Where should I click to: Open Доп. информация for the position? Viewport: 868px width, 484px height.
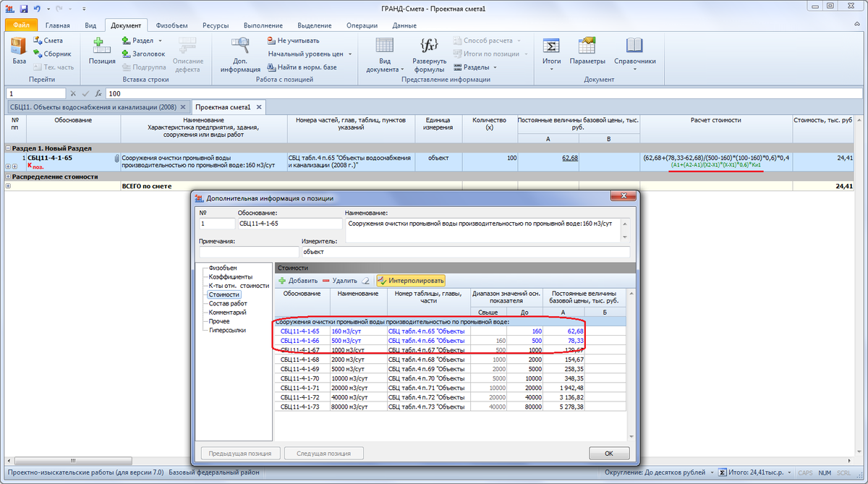pos(241,55)
